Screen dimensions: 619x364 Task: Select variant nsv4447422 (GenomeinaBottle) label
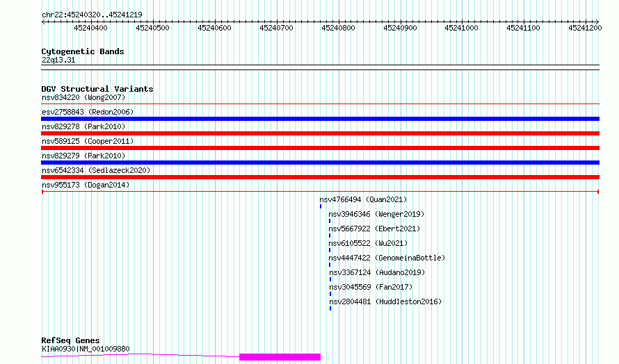(x=387, y=258)
